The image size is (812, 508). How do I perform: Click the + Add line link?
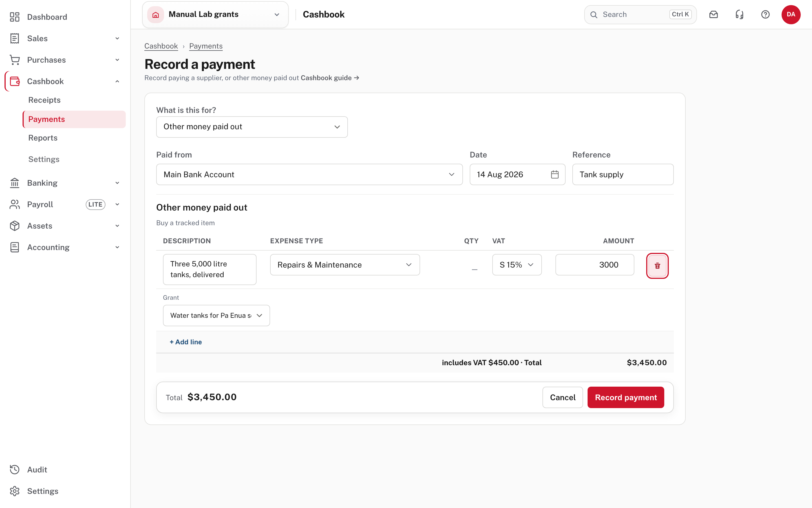click(186, 342)
